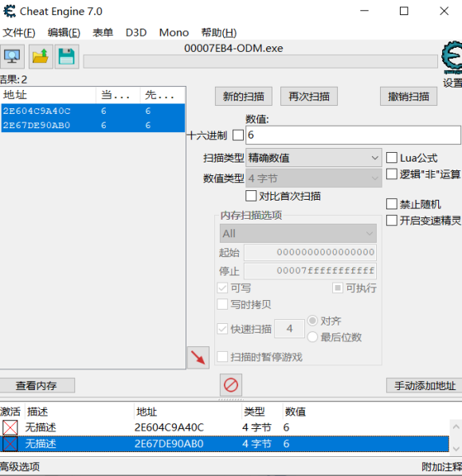Toggle the 可写 writable checkbox
This screenshot has width=462, height=476.
[222, 288]
